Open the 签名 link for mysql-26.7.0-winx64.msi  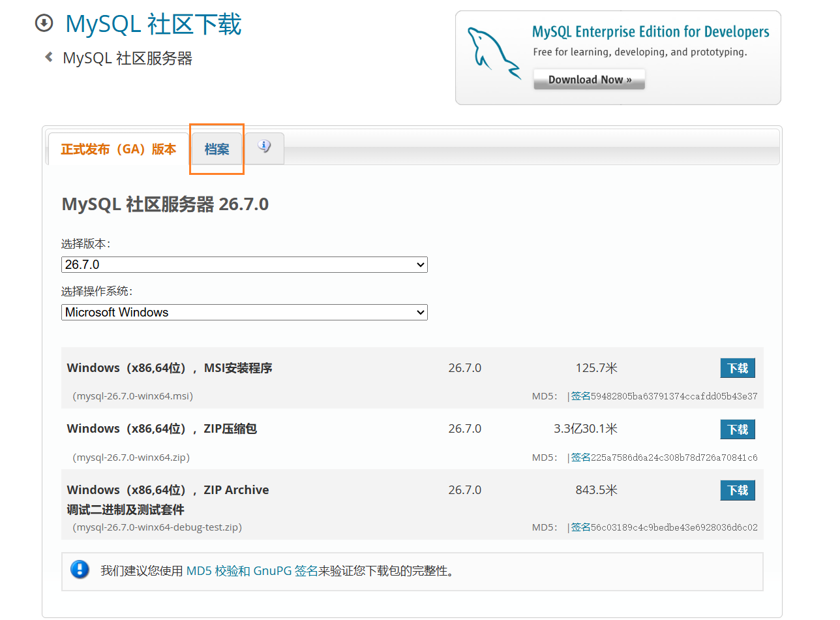click(581, 396)
